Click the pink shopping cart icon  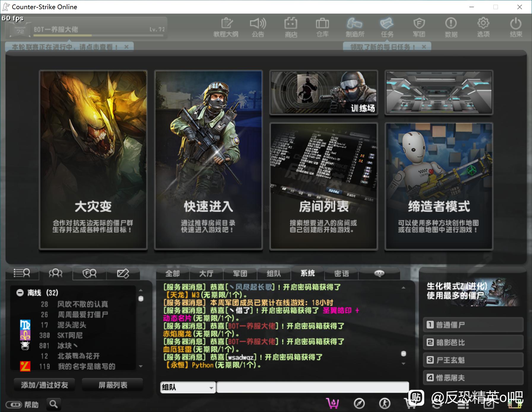coord(333,403)
